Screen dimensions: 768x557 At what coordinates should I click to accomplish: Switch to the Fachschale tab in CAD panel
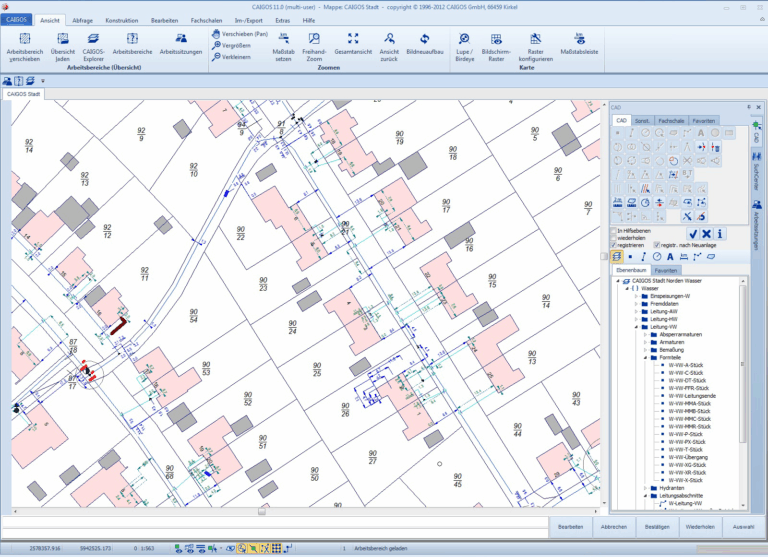point(671,120)
